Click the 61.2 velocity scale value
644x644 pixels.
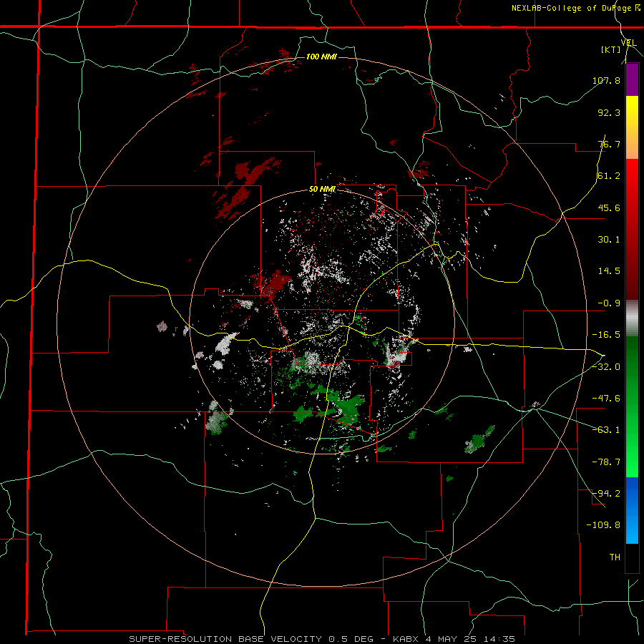609,176
